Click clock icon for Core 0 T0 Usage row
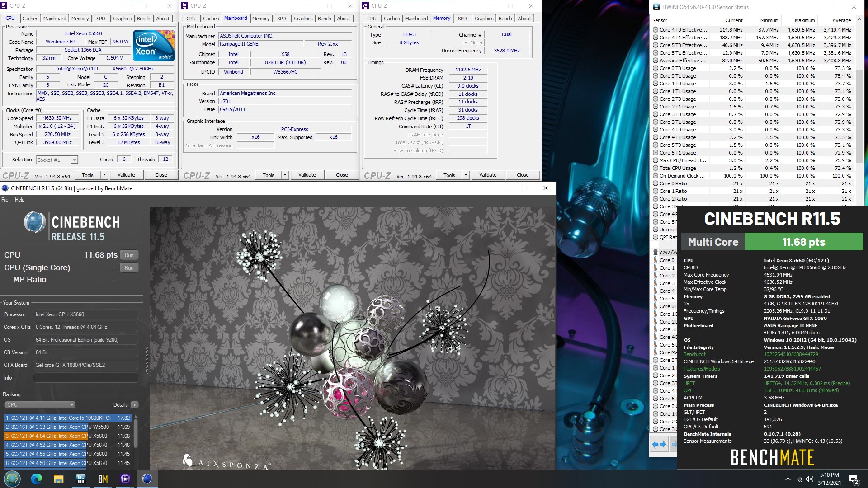Viewport: 868px width, 488px height. (656, 68)
